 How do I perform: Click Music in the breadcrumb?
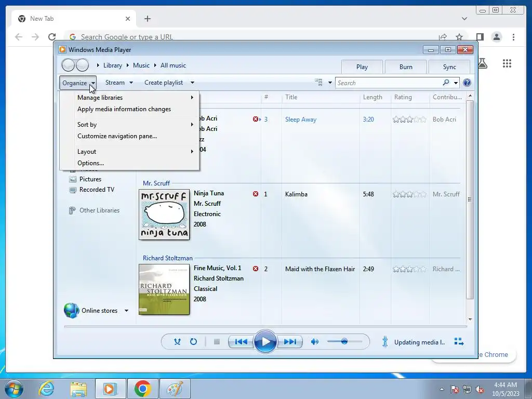[x=141, y=65]
